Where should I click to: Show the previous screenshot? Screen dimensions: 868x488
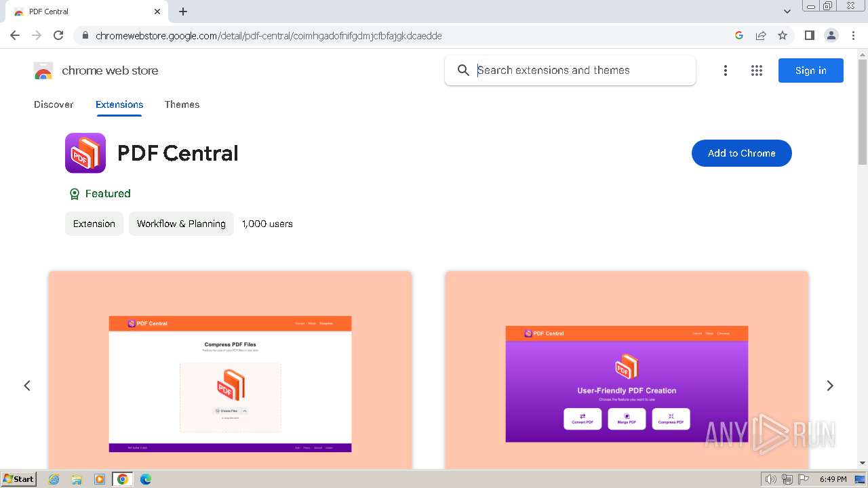click(27, 386)
